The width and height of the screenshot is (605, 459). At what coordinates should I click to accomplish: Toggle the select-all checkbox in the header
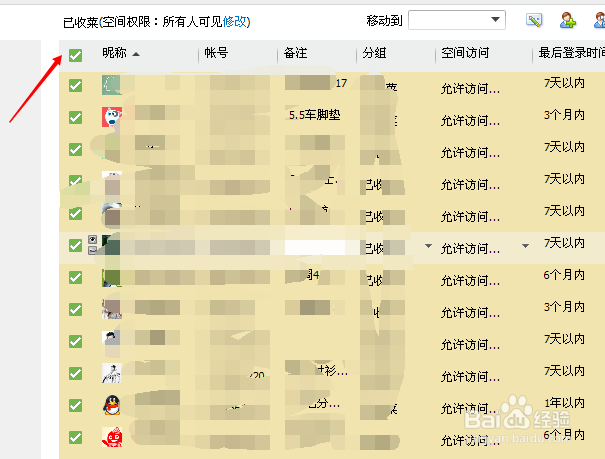tap(75, 55)
